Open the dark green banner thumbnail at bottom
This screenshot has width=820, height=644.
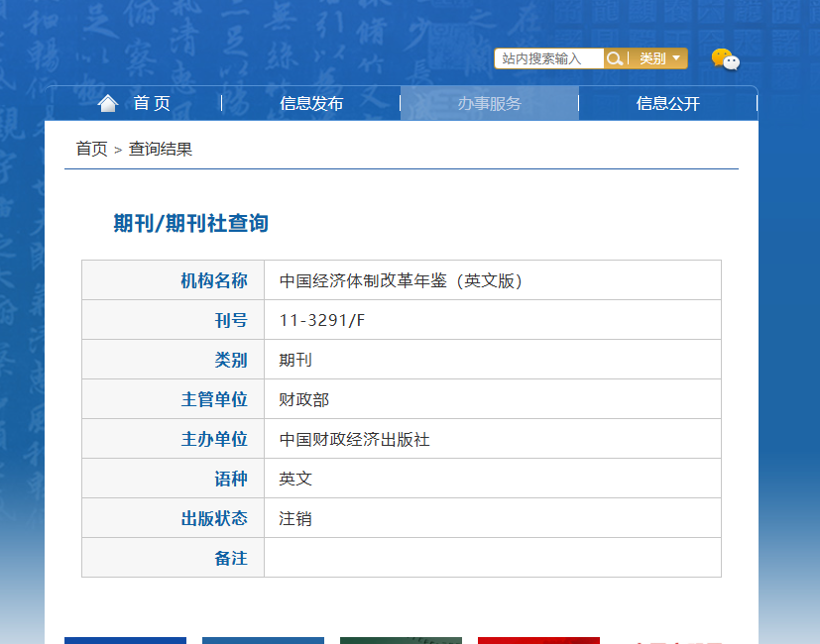tap(402, 640)
